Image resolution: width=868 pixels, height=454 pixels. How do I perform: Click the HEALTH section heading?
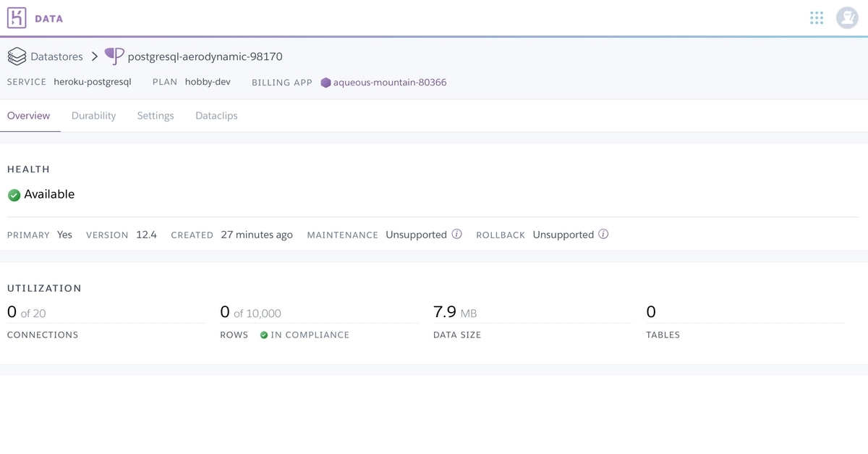(28, 169)
